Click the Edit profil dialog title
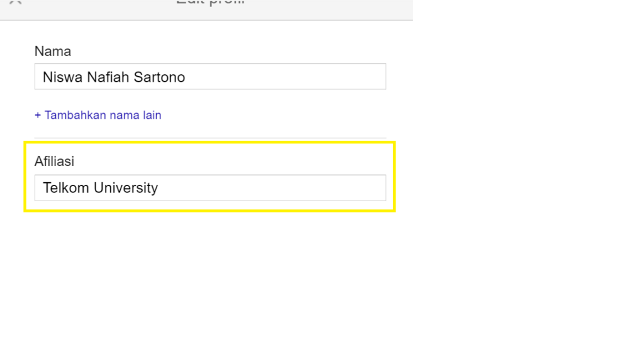 click(209, 2)
